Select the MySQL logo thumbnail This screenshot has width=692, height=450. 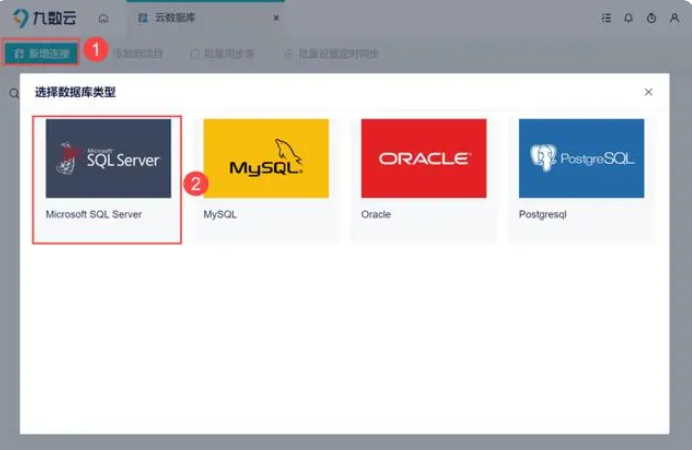click(x=266, y=158)
